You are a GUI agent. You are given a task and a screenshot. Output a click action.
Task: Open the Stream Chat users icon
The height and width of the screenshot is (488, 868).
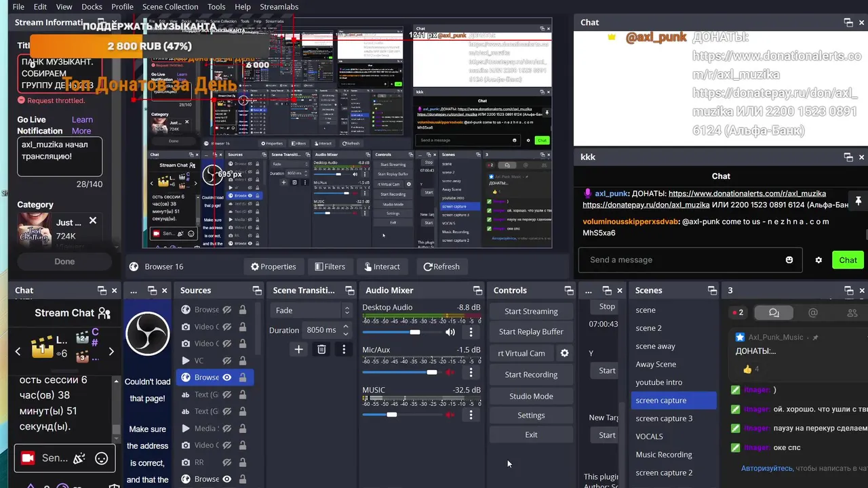click(x=104, y=313)
